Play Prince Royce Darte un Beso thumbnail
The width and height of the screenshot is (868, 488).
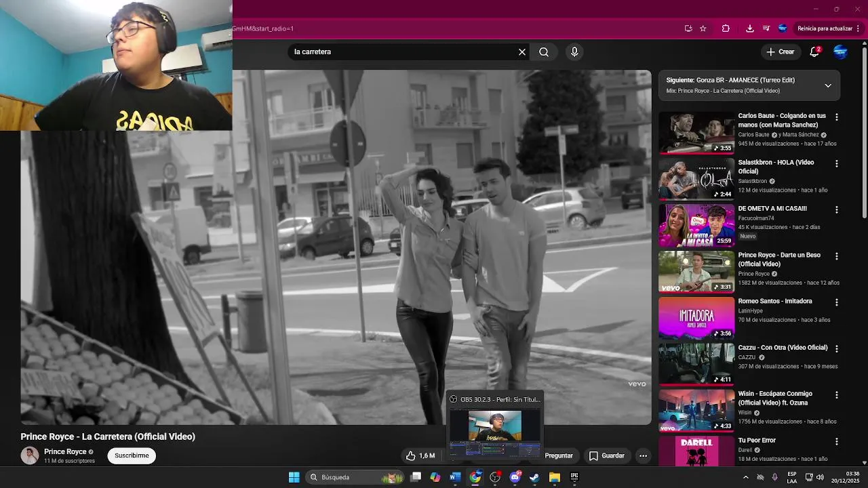(696, 271)
